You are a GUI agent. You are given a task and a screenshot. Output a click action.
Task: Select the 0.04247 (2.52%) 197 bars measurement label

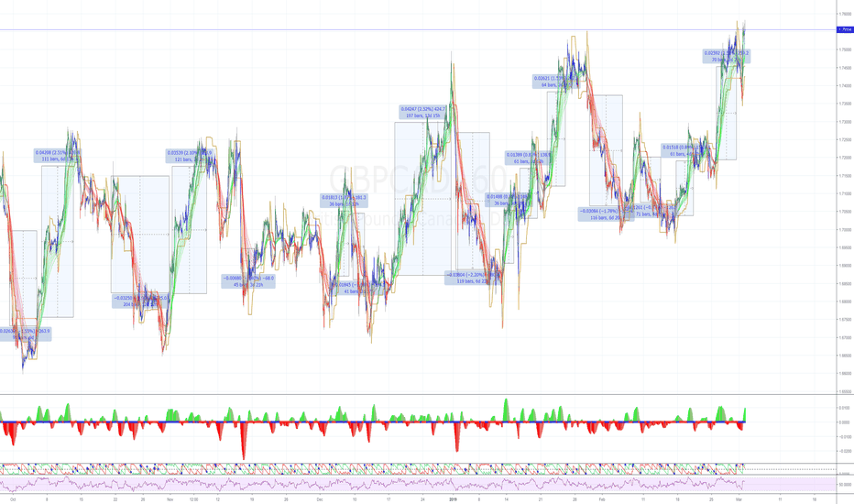coord(422,112)
